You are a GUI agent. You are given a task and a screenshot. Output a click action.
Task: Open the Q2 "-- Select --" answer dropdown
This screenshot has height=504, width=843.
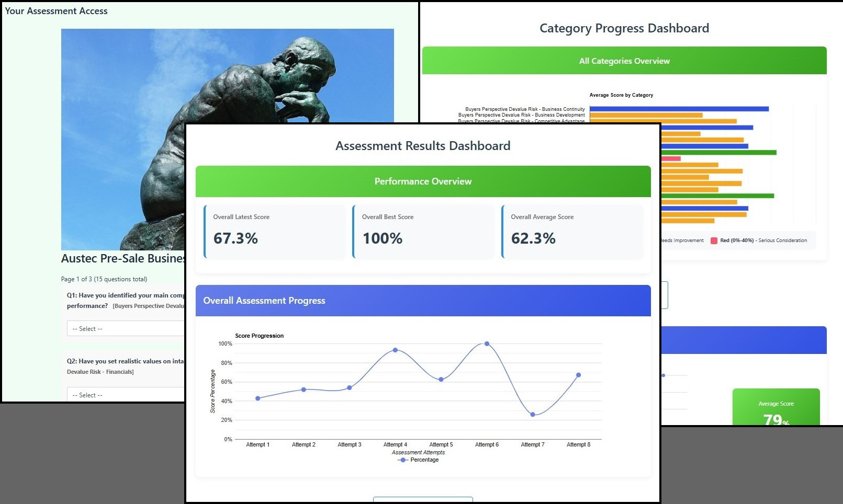tap(126, 394)
